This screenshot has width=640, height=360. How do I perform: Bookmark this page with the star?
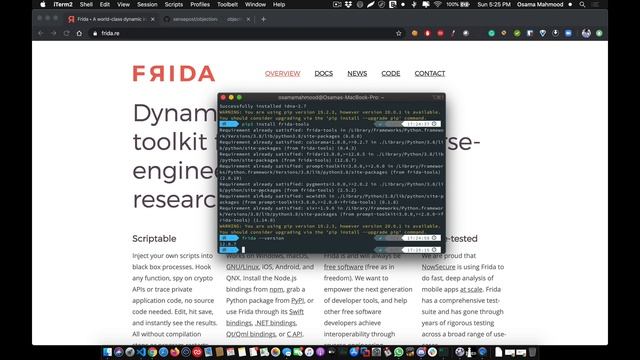[x=399, y=33]
